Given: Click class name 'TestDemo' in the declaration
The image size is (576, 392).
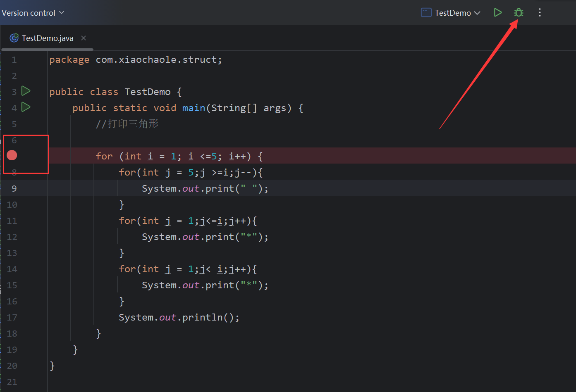Looking at the screenshot, I should [x=148, y=92].
